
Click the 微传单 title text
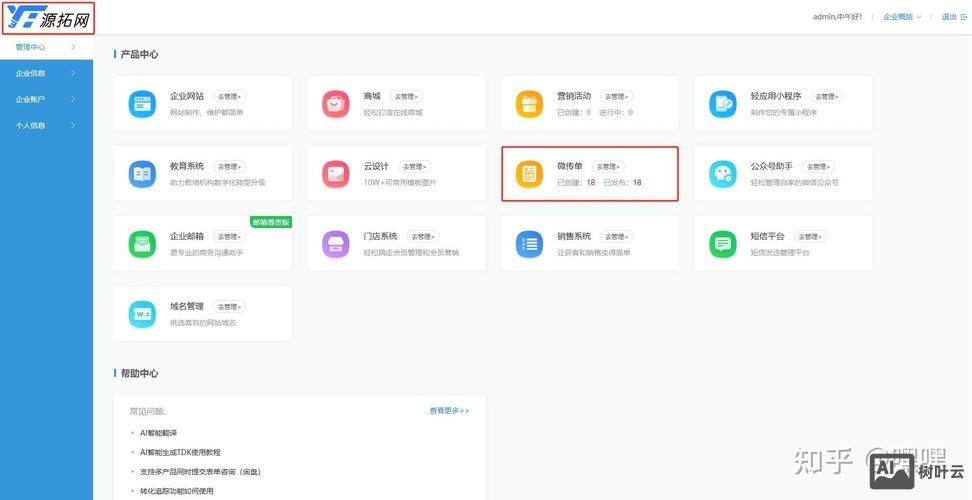570,166
